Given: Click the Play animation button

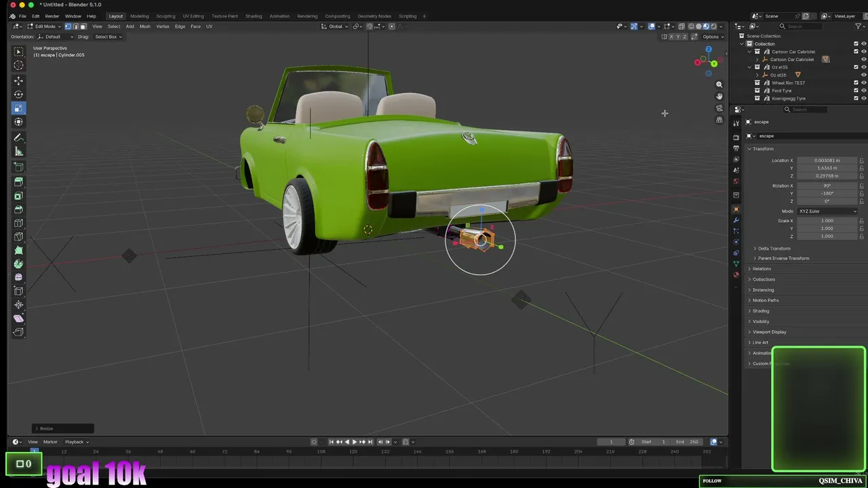Looking at the screenshot, I should pyautogui.click(x=355, y=442).
